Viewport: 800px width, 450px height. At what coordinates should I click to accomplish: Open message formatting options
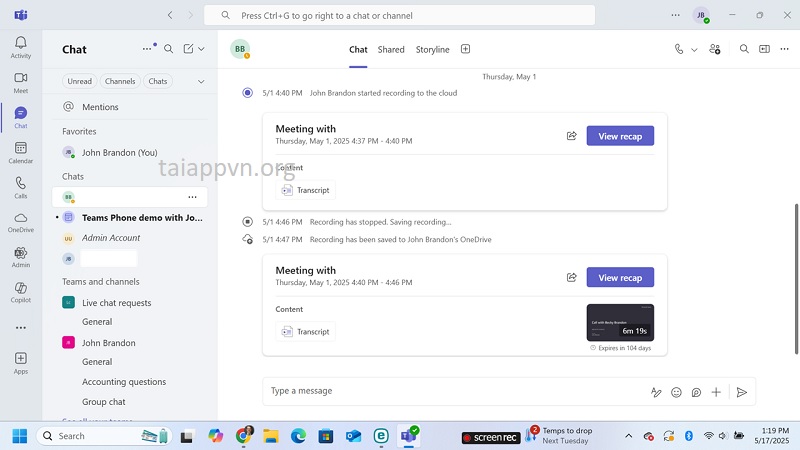tap(656, 392)
